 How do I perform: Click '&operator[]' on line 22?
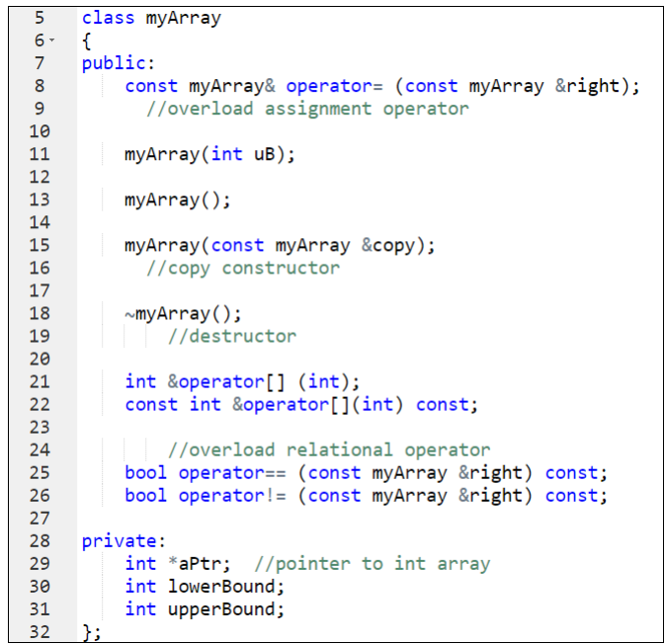(291, 405)
